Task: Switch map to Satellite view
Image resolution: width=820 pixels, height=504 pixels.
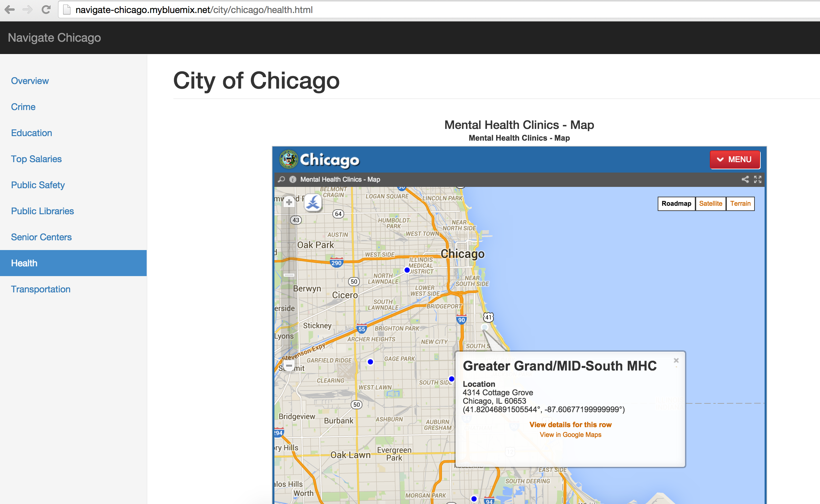Action: (710, 204)
